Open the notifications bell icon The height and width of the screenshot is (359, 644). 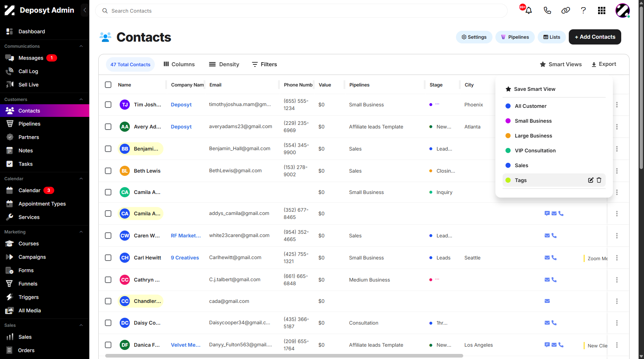(528, 10)
